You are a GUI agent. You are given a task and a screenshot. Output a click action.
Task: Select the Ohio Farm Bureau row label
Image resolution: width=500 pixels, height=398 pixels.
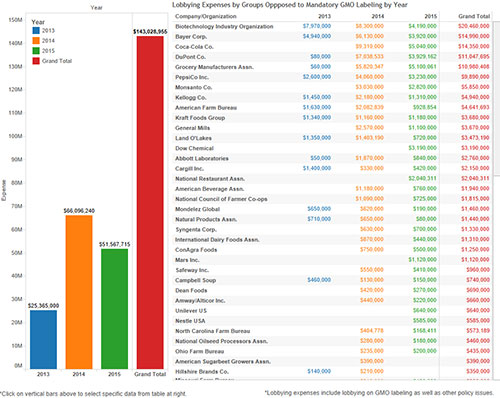[x=200, y=352]
